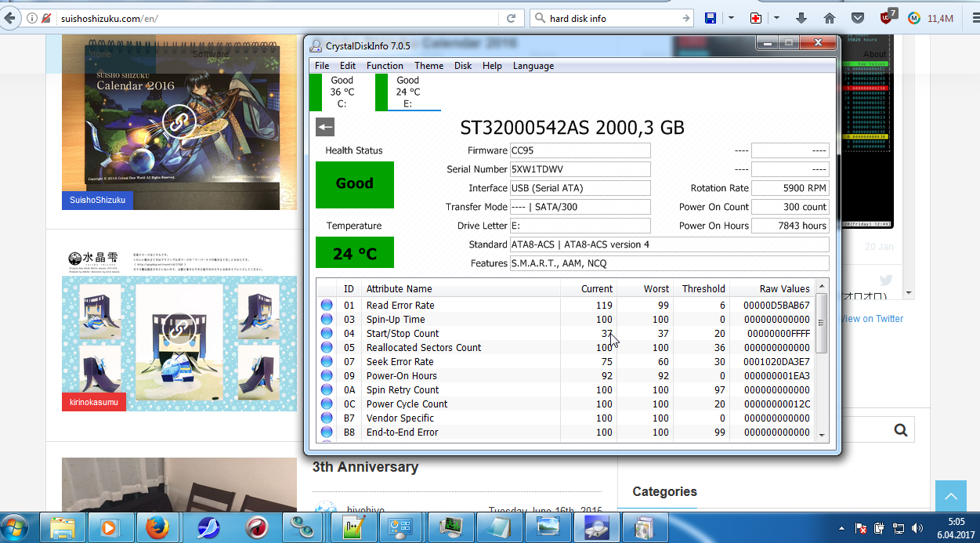This screenshot has height=543, width=980.
Task: Click the Firefox home icon
Action: coord(829,18)
